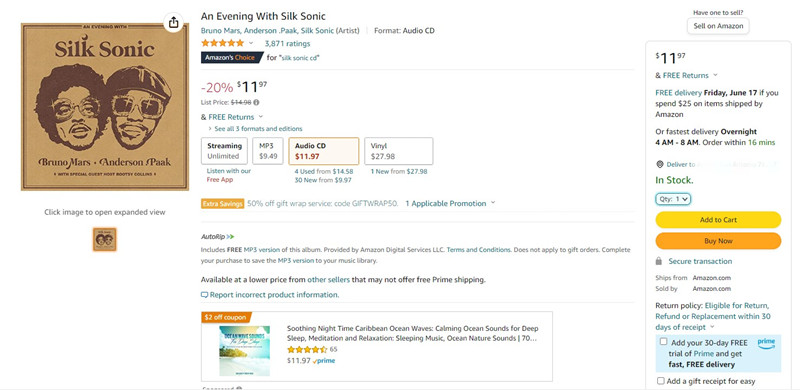Click the share icon above album cover

click(173, 22)
